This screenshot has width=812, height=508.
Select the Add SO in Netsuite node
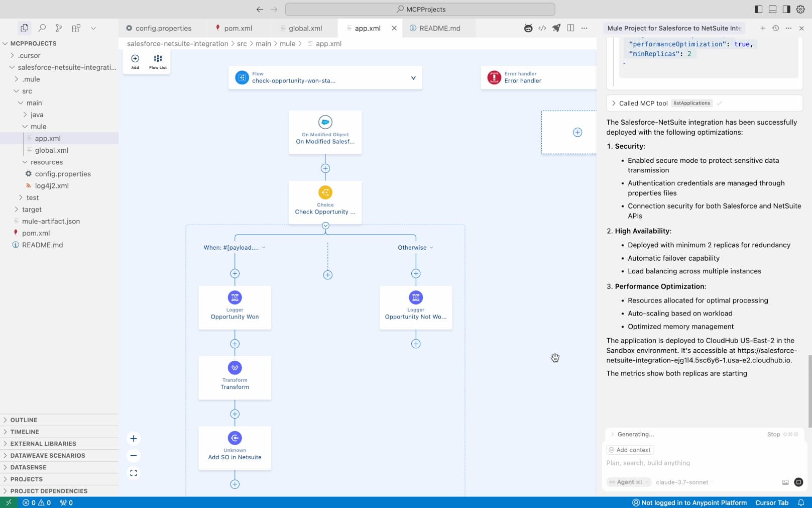tap(235, 448)
